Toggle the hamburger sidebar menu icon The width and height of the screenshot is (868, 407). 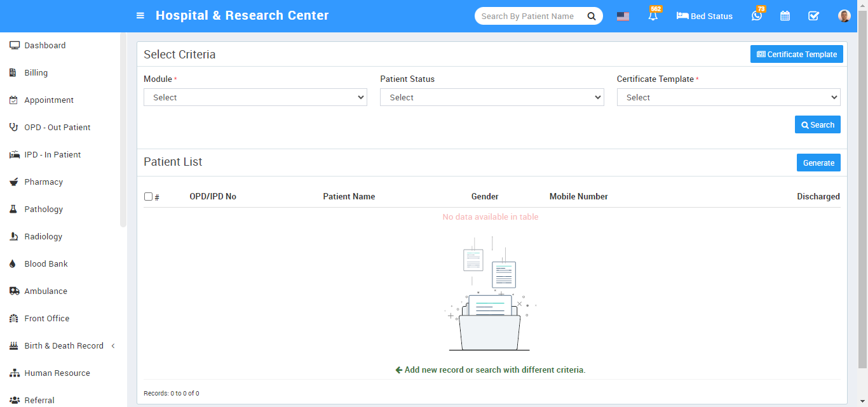pyautogui.click(x=140, y=16)
